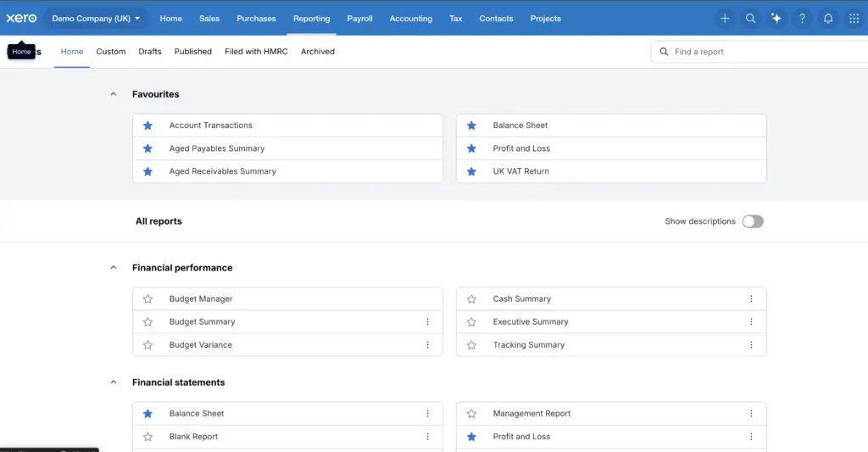Open Management Report link
The width and height of the screenshot is (868, 452).
click(x=532, y=413)
